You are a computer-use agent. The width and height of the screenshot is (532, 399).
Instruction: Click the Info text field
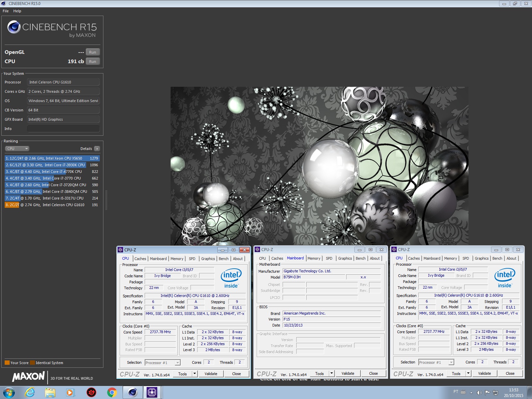(x=63, y=129)
